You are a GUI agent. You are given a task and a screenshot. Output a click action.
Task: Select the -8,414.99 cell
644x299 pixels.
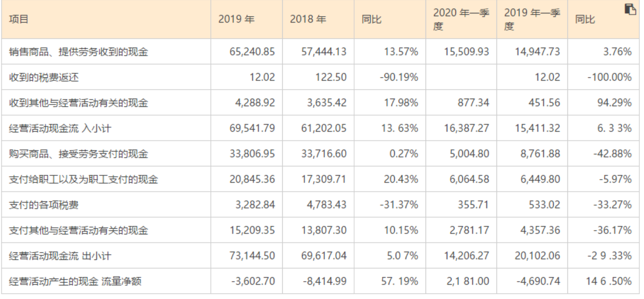point(324,282)
